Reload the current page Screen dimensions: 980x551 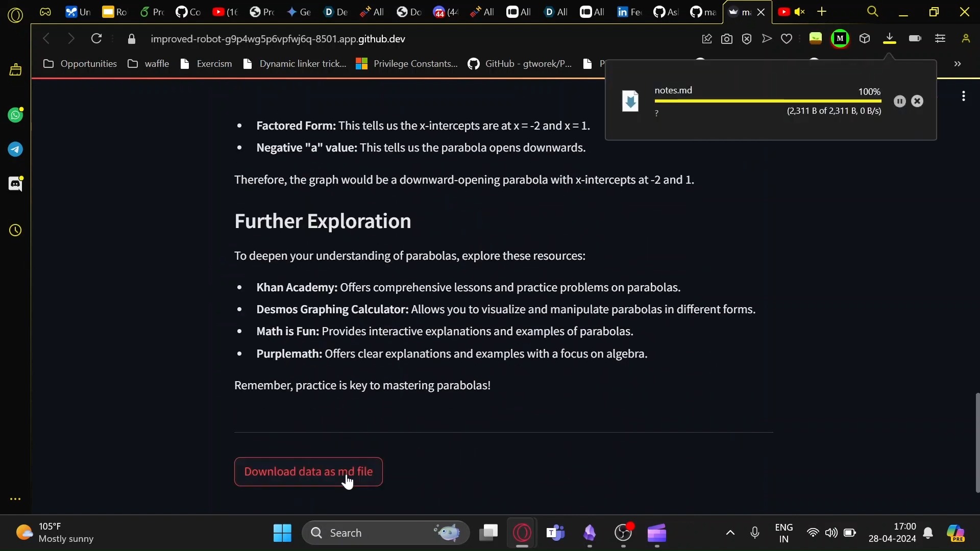tap(96, 39)
